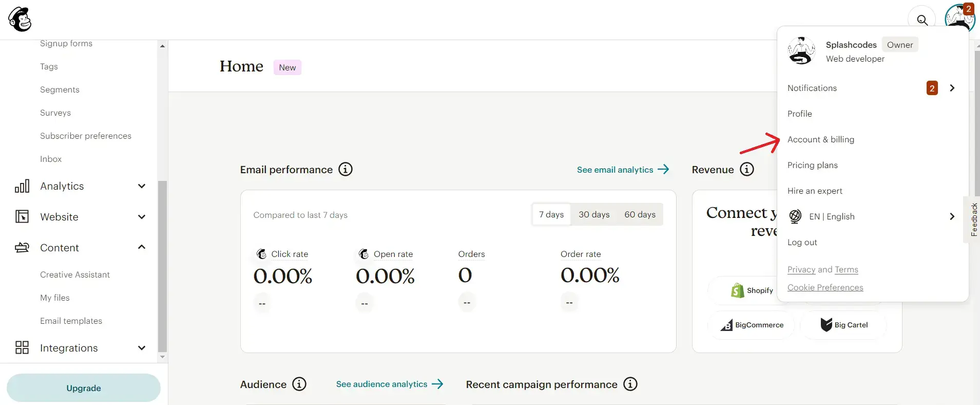Open Inbox in sidebar
The height and width of the screenshot is (405, 980).
[51, 159]
